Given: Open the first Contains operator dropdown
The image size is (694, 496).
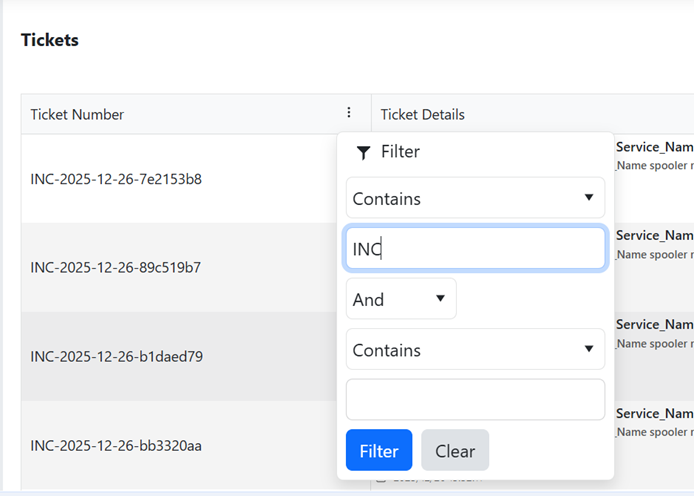Looking at the screenshot, I should point(475,198).
